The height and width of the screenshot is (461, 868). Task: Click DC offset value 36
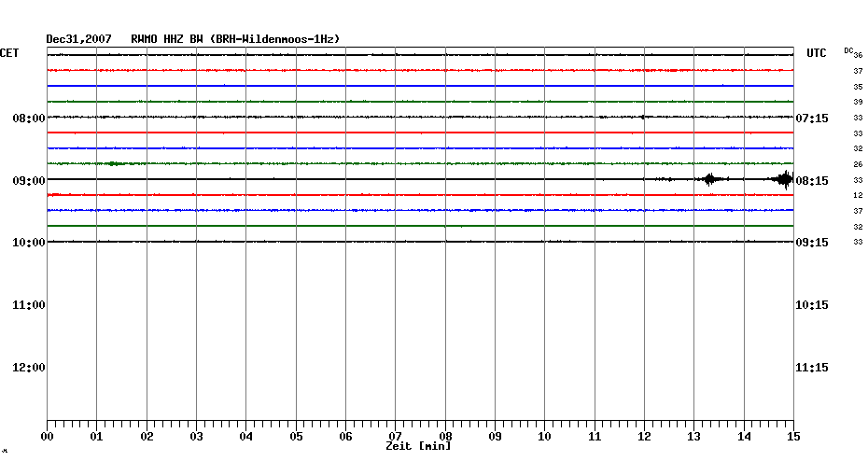(858, 55)
